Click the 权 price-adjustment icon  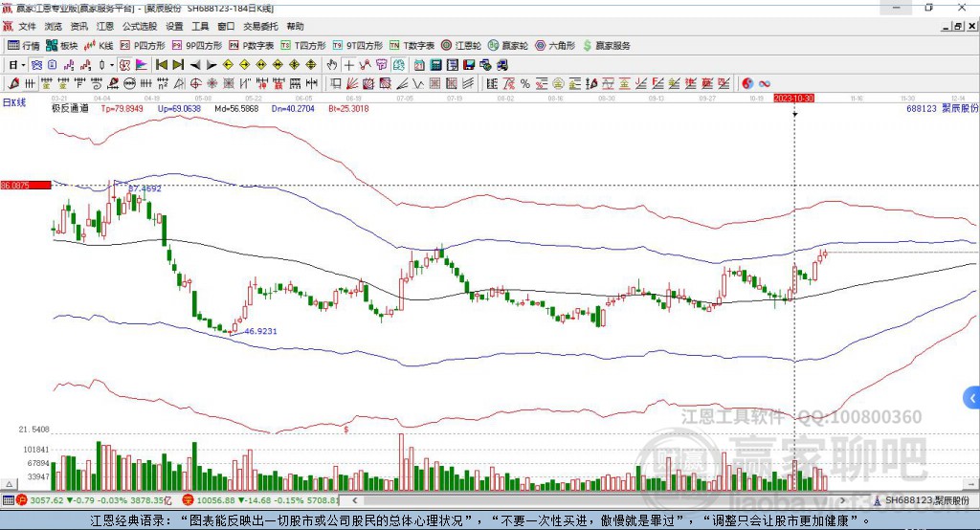click(125, 65)
